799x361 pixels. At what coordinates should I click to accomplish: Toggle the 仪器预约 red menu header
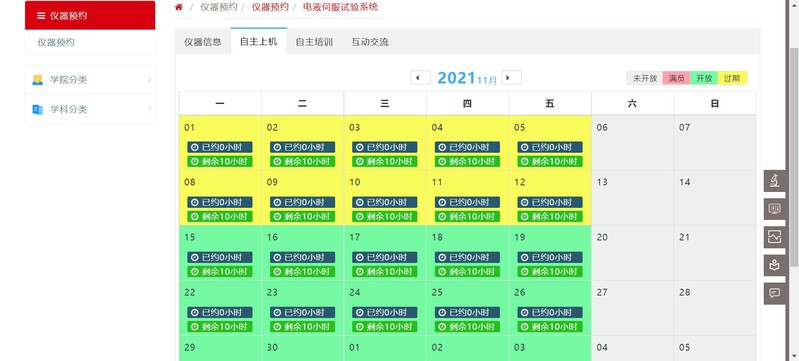90,15
